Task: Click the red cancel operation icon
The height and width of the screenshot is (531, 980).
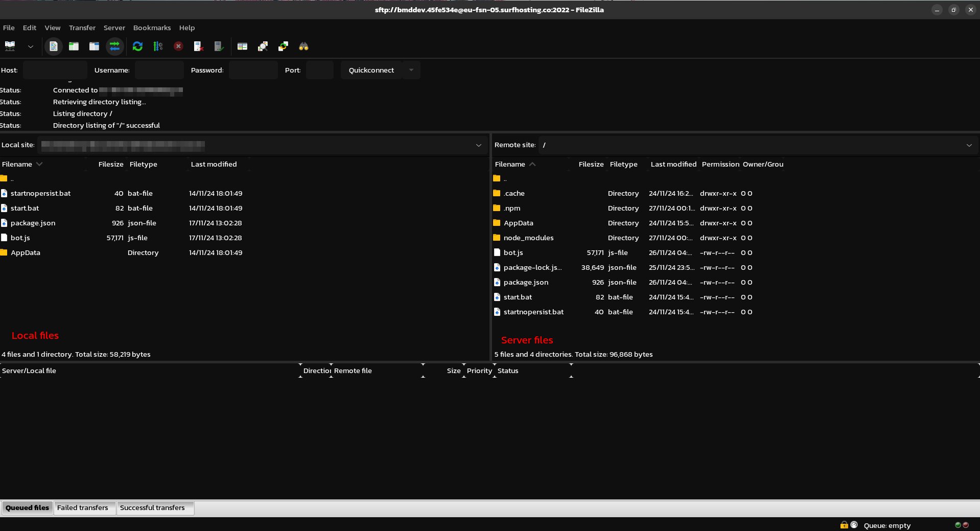Action: (178, 47)
